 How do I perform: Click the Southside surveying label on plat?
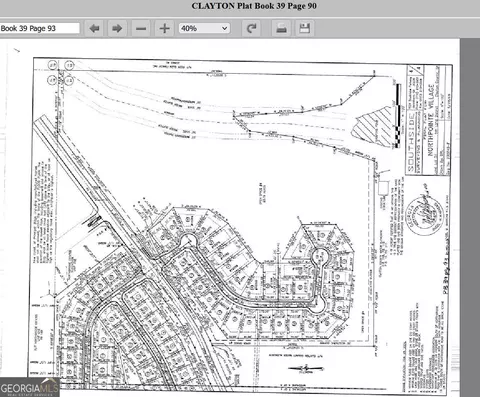pos(411,142)
